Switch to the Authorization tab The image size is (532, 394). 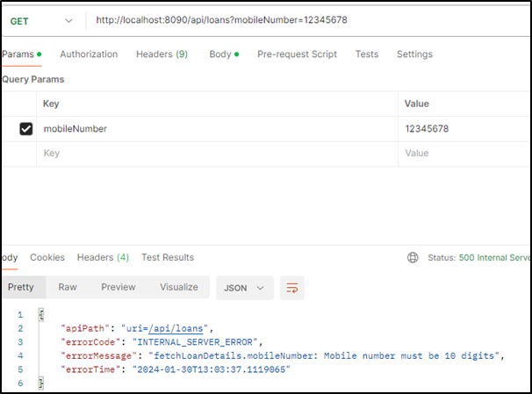[x=89, y=54]
